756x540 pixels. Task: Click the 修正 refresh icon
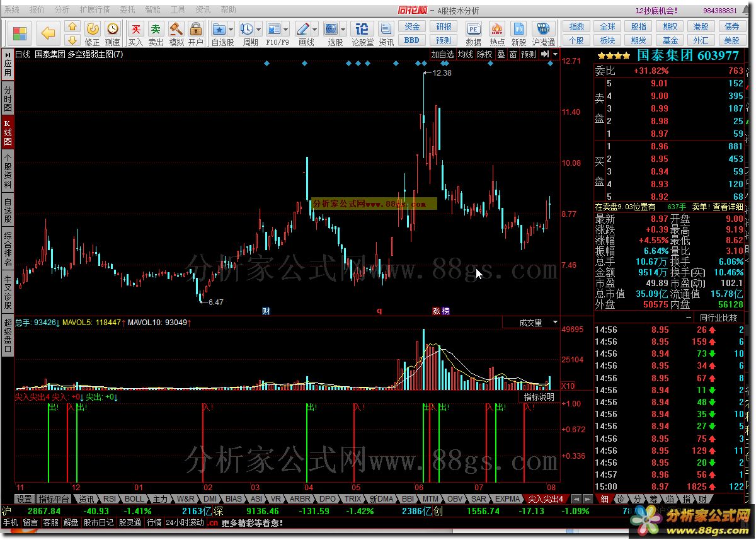(92, 29)
